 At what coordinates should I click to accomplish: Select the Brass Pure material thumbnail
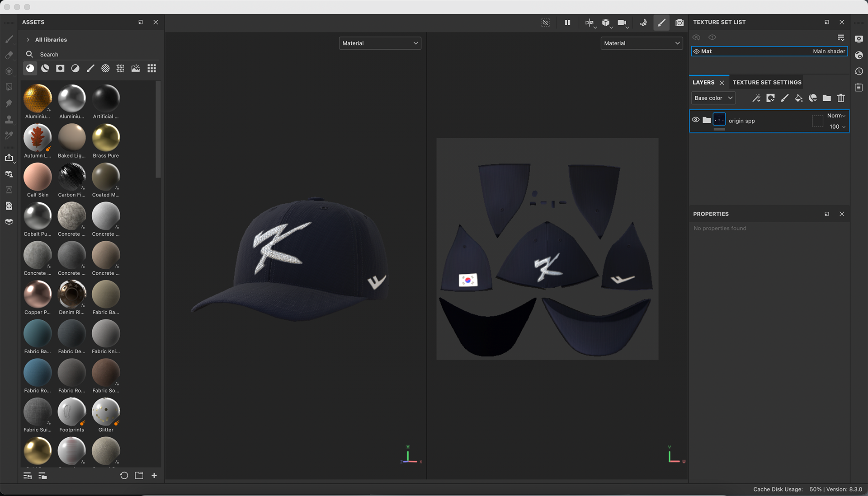(106, 138)
